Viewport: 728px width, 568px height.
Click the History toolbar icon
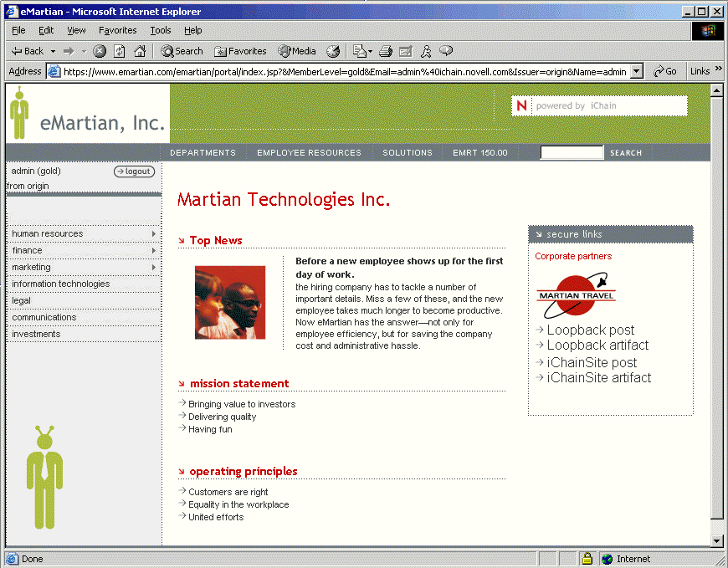(x=333, y=51)
